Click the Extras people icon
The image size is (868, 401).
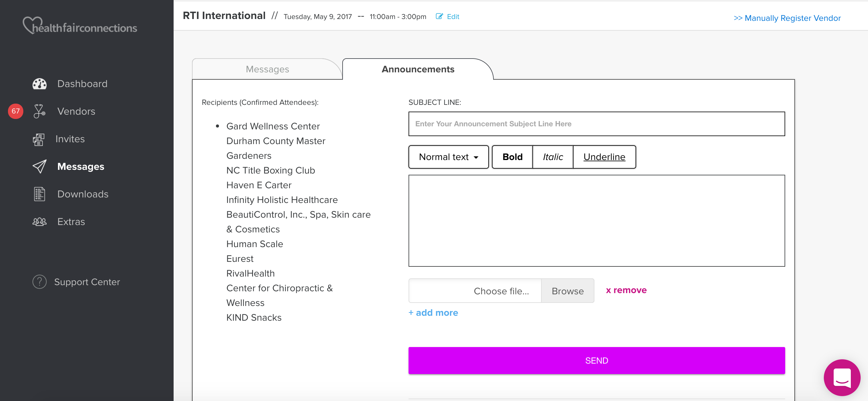(x=40, y=222)
